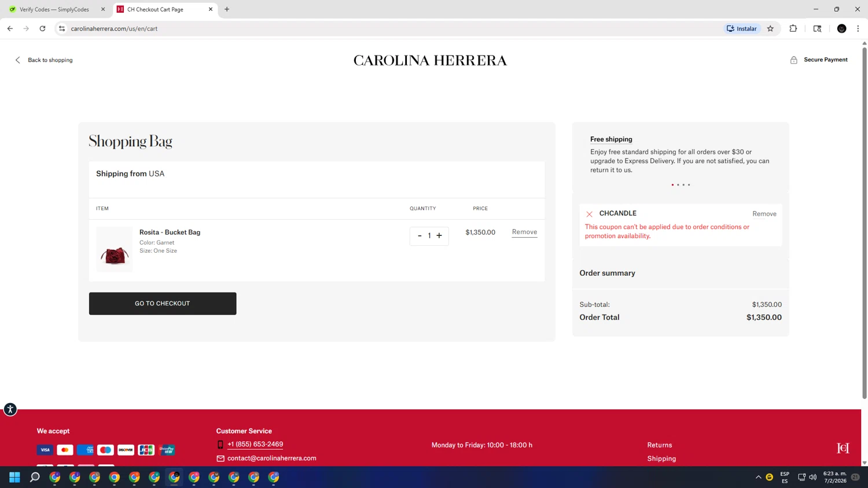868x488 pixels.
Task: Switch to the Verify Codes — SimplyCodes tab
Action: point(55,9)
